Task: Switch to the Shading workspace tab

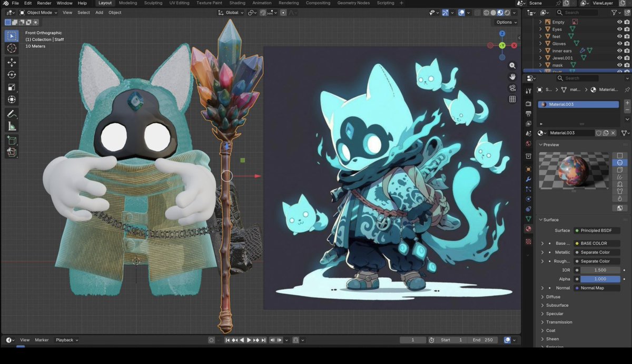Action: coord(237,3)
